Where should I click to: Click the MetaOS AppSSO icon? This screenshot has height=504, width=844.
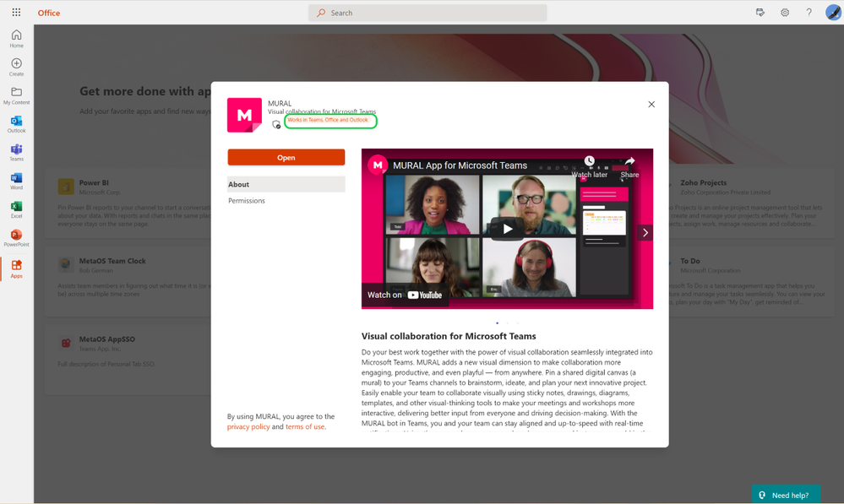(x=66, y=343)
